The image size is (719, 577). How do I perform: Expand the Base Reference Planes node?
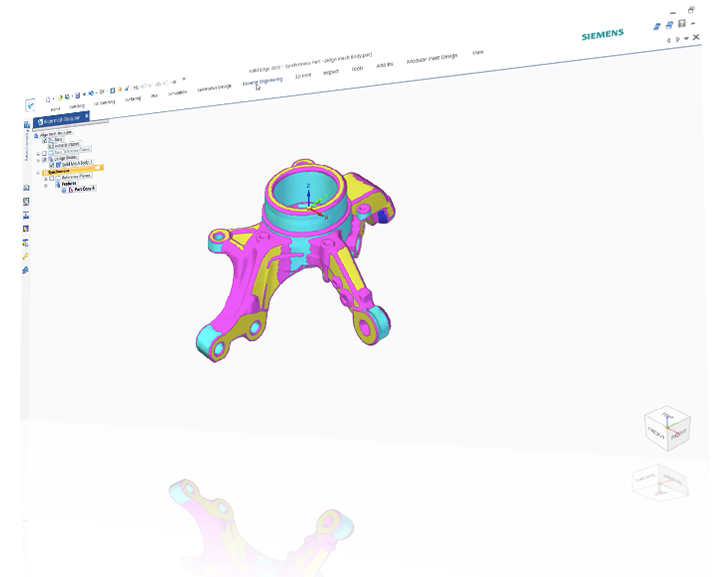[38, 154]
